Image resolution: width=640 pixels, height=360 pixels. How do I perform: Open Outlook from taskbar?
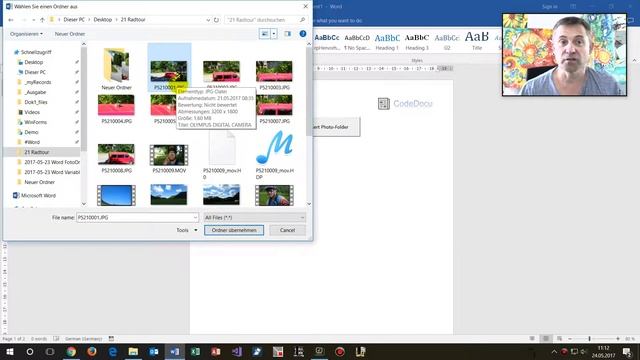pyautogui.click(x=154, y=351)
